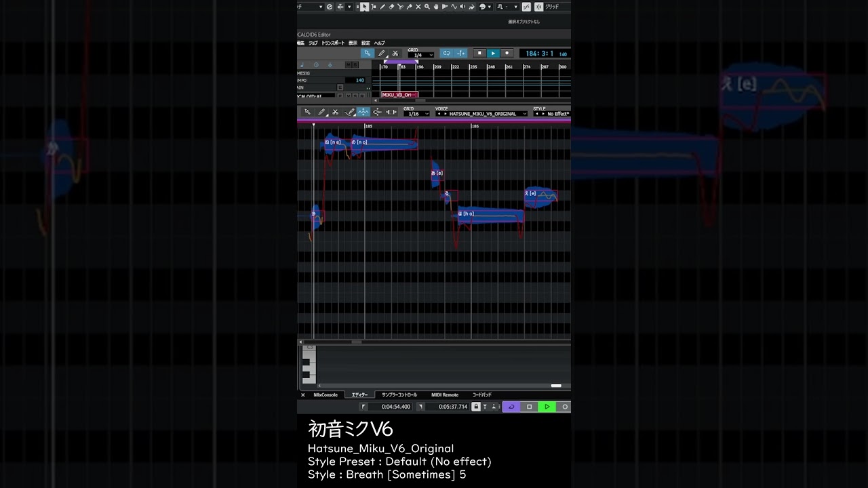The height and width of the screenshot is (488, 868).
Task: Toggle punch in button in transport
Action: click(x=485, y=407)
